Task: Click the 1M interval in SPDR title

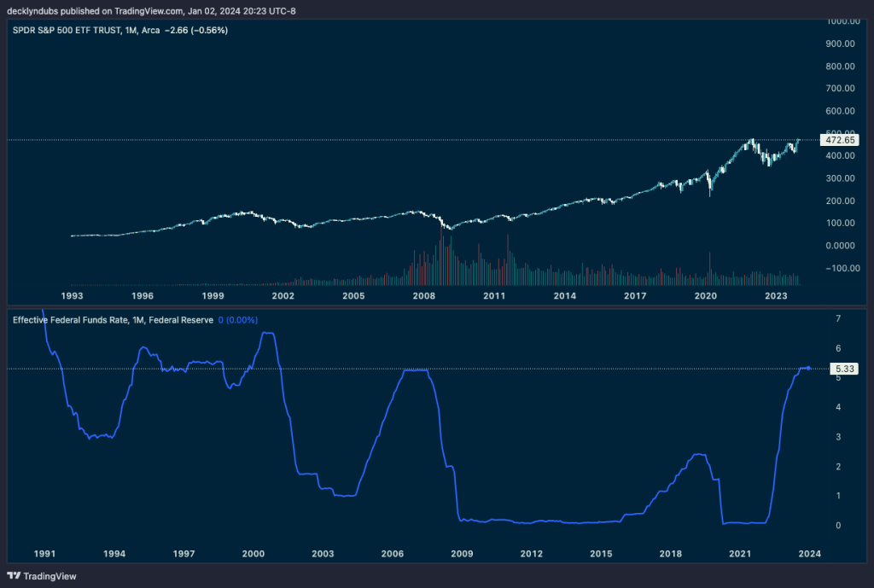Action: point(130,30)
